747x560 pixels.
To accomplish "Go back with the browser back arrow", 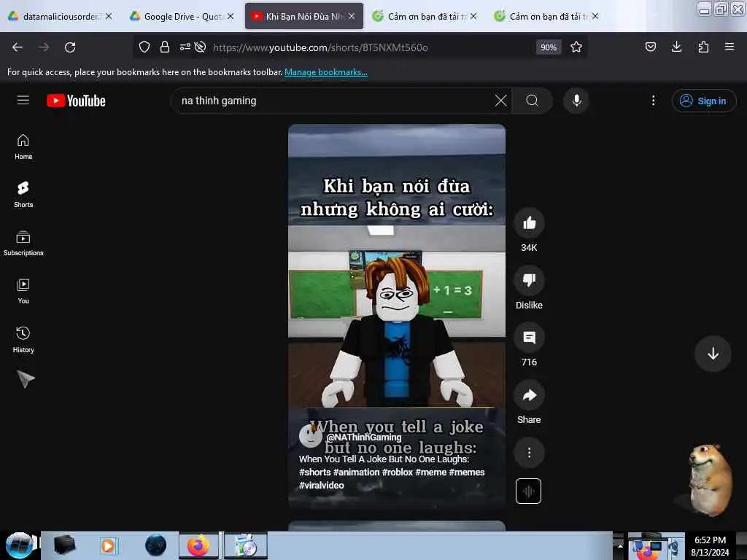I will click(x=18, y=47).
